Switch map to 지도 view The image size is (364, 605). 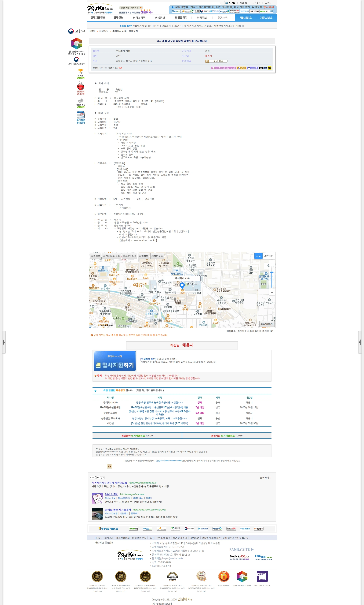pyautogui.click(x=258, y=256)
